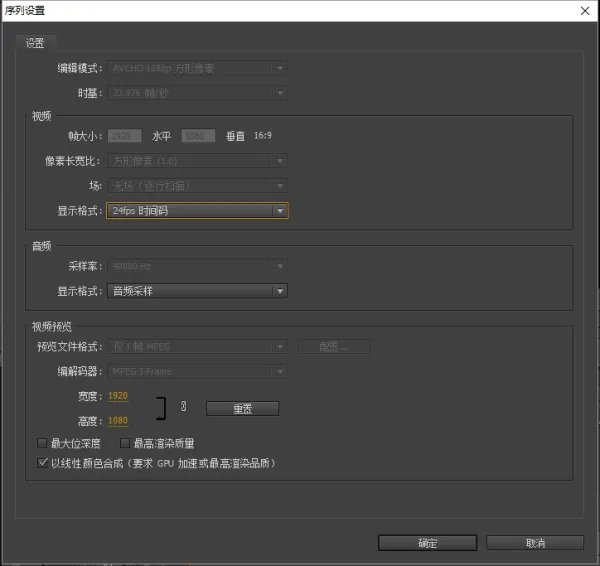Viewport: 600px width, 566px height.
Task: Open the 编辑模式 dropdown
Action: [197, 69]
